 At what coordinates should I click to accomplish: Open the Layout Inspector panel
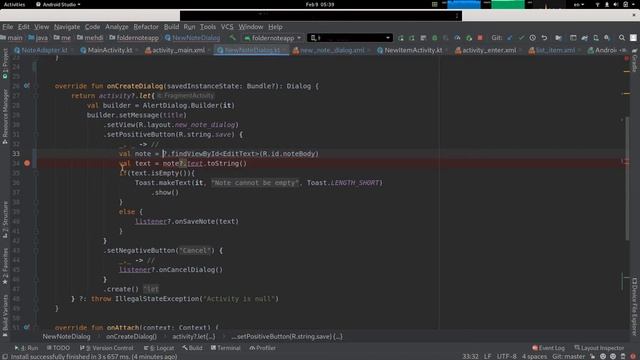click(599, 348)
